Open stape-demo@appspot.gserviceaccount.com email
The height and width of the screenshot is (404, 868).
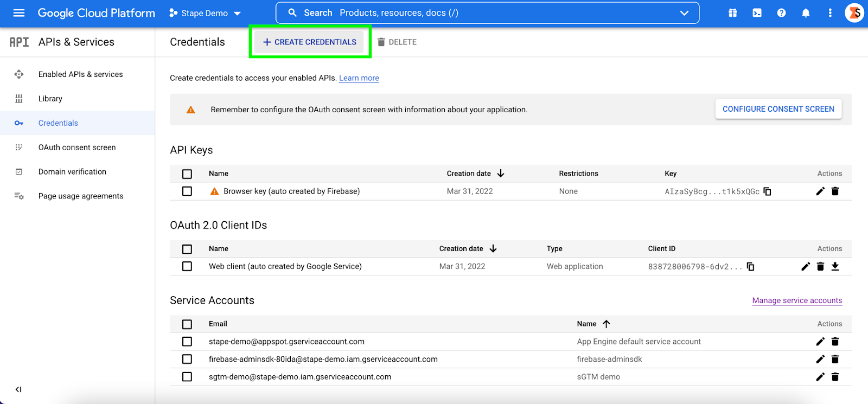(286, 342)
